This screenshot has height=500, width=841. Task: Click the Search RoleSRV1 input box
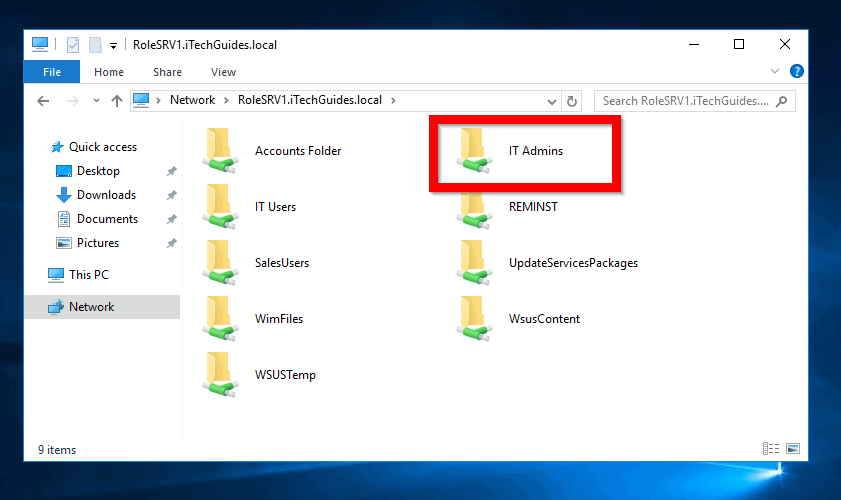[685, 100]
